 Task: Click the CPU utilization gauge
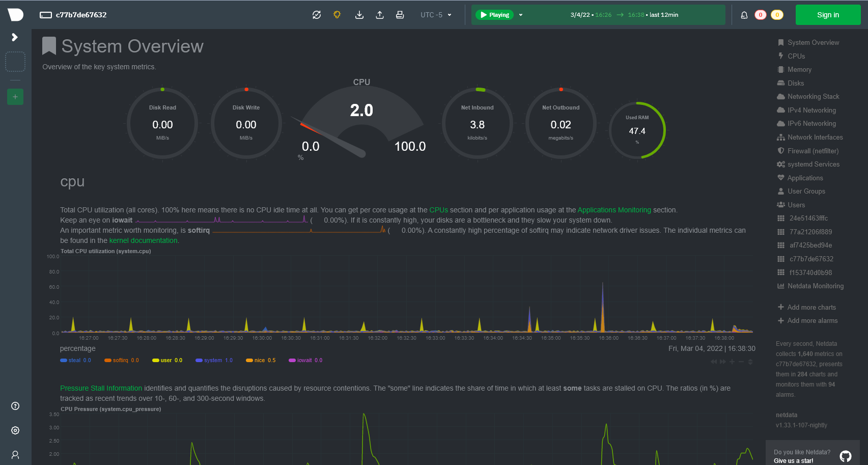[x=361, y=120]
